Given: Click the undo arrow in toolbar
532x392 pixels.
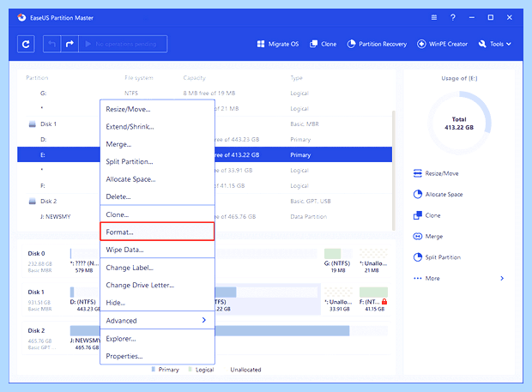Looking at the screenshot, I should click(51, 44).
